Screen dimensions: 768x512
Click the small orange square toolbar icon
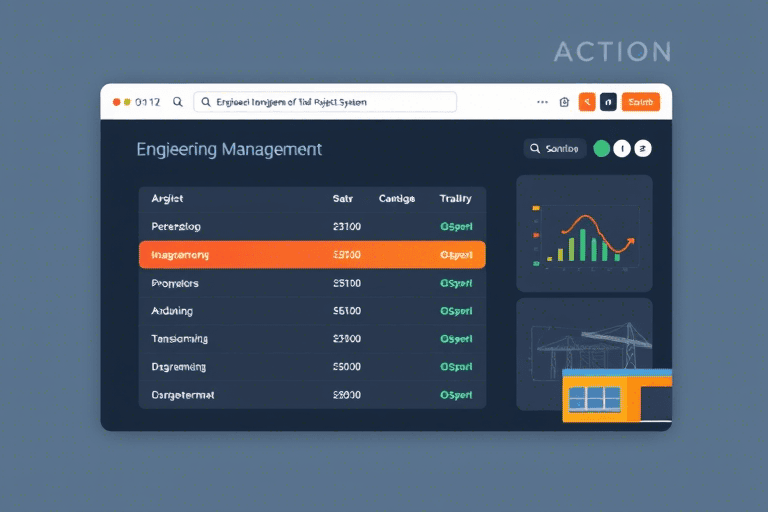[587, 102]
